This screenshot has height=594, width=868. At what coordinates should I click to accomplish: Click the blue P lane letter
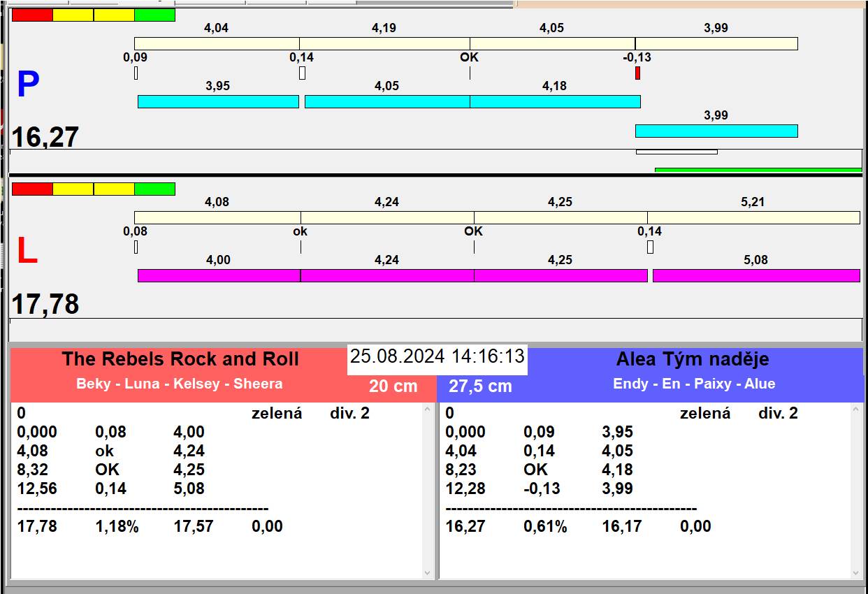pyautogui.click(x=28, y=85)
